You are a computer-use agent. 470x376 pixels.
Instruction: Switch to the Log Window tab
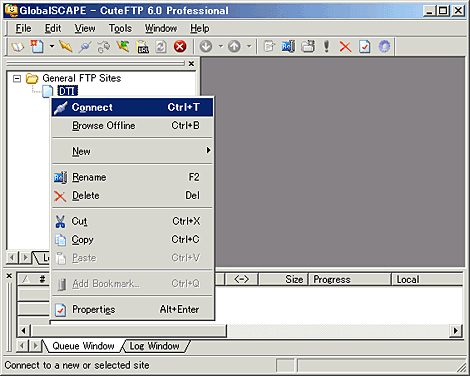(154, 346)
